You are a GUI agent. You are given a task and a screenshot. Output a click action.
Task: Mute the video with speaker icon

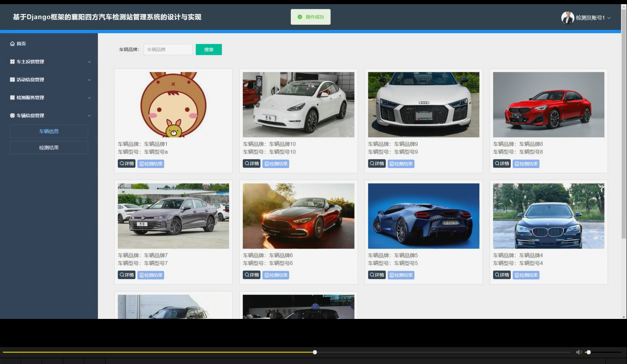coord(579,352)
